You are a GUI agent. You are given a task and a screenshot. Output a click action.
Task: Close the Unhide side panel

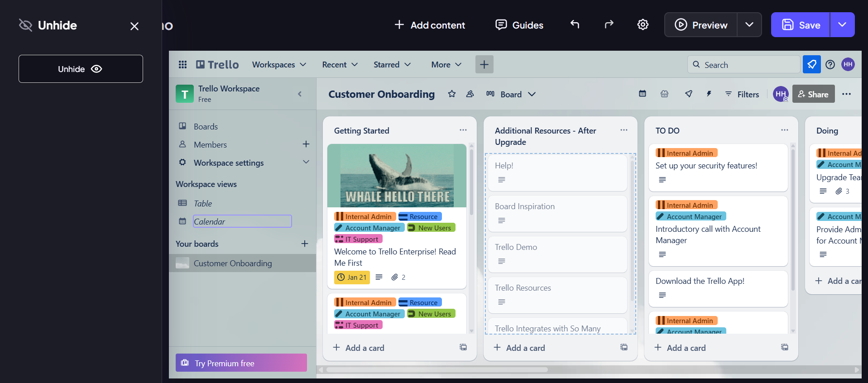[134, 26]
